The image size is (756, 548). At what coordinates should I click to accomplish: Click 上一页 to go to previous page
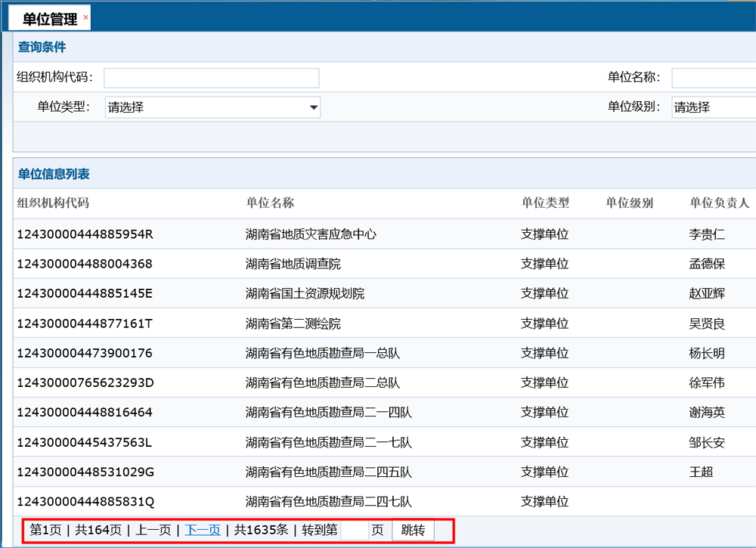pyautogui.click(x=151, y=530)
